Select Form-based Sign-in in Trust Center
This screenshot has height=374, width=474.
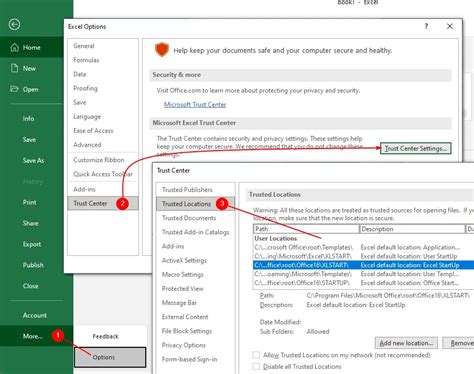[x=189, y=359]
